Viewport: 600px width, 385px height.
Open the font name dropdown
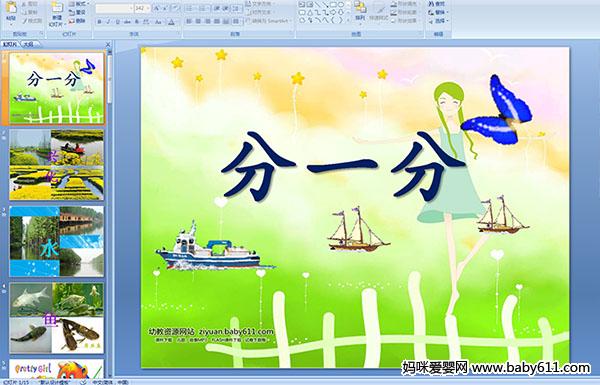pyautogui.click(x=114, y=8)
